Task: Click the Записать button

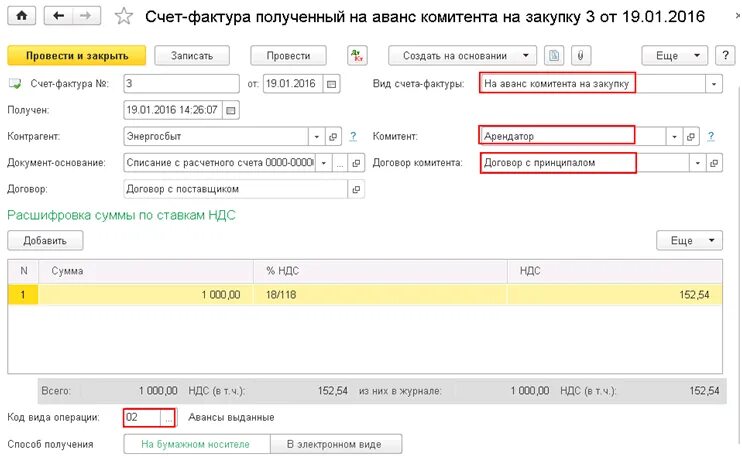Action: coord(192,55)
